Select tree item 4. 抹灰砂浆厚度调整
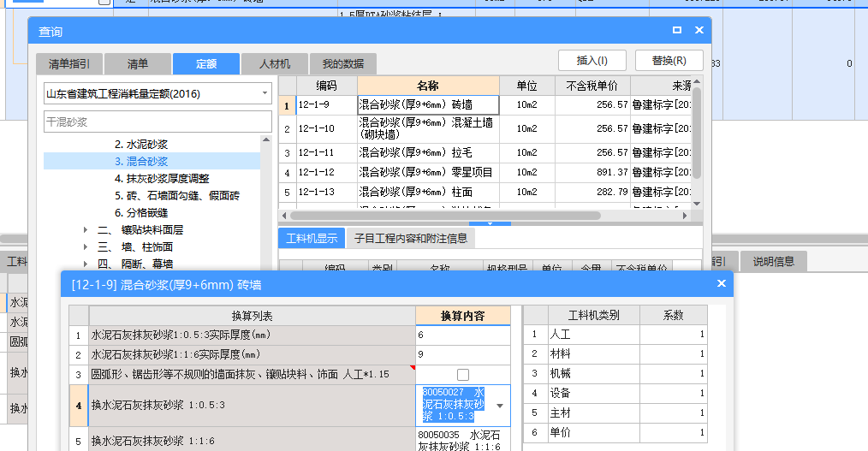 tap(162, 179)
